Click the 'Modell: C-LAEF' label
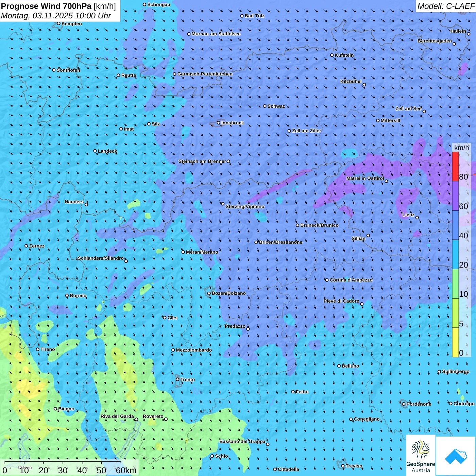This screenshot has height=476, width=476. (446, 6)
